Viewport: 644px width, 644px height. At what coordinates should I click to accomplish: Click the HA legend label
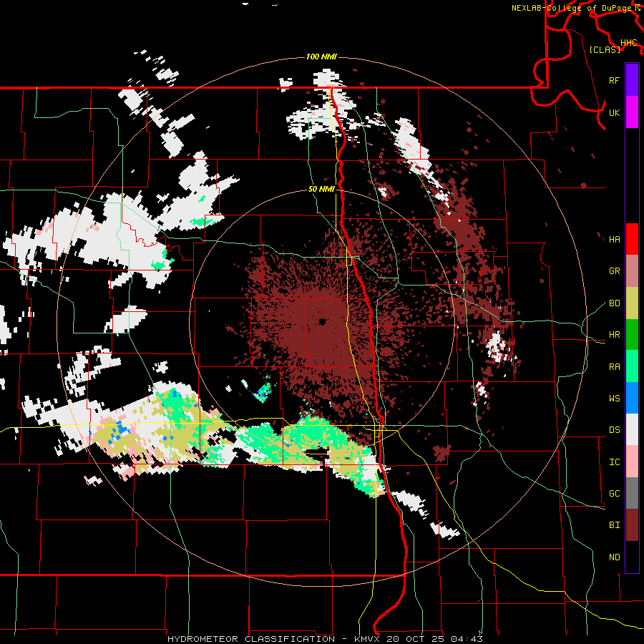click(615, 240)
